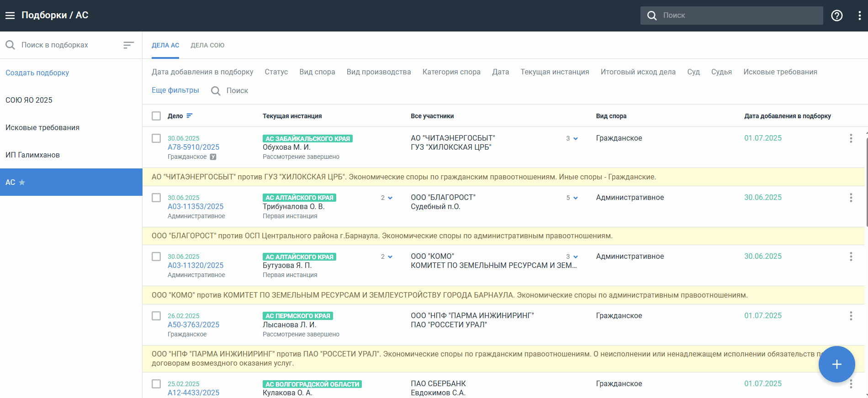Viewport: 868px width, 398px height.
Task: Open row actions menu for case А78-5910/2025
Action: [x=851, y=138]
